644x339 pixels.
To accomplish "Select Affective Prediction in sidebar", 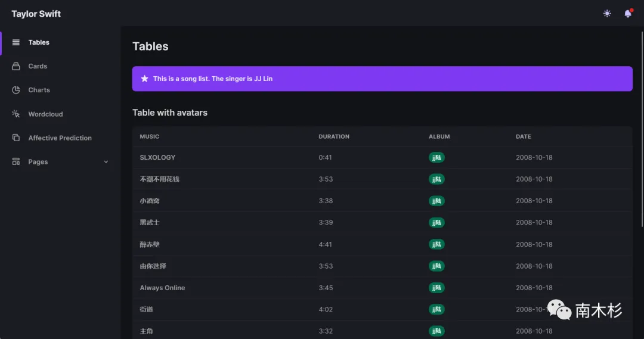I will click(60, 138).
